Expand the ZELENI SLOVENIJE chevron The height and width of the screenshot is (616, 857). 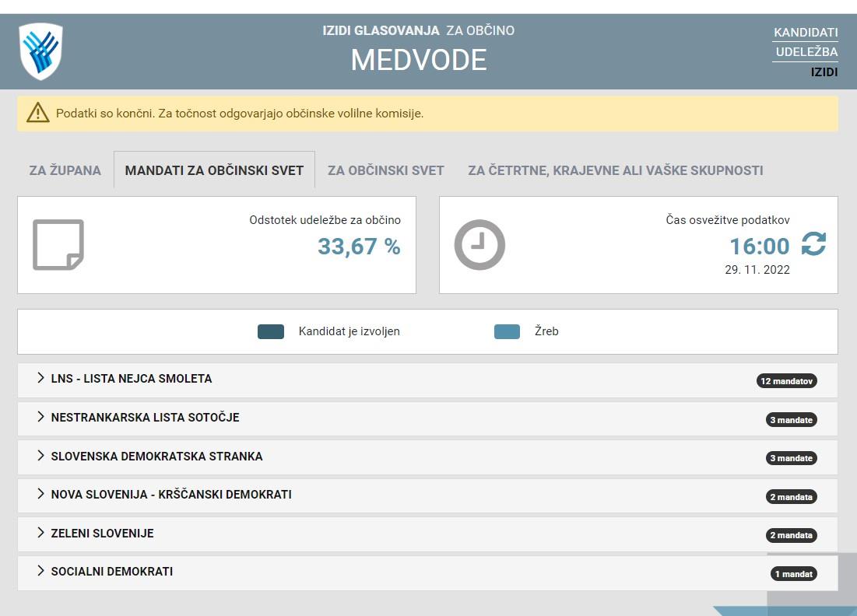(40, 533)
